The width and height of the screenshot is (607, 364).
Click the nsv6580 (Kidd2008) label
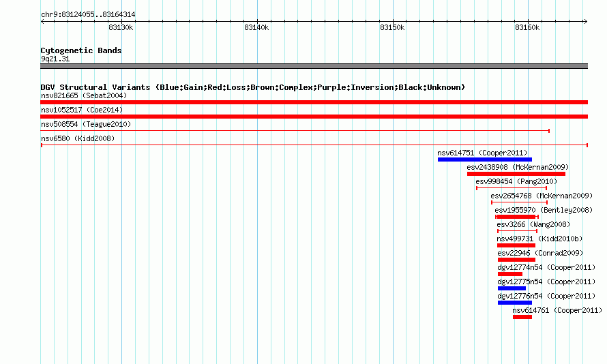click(x=78, y=138)
